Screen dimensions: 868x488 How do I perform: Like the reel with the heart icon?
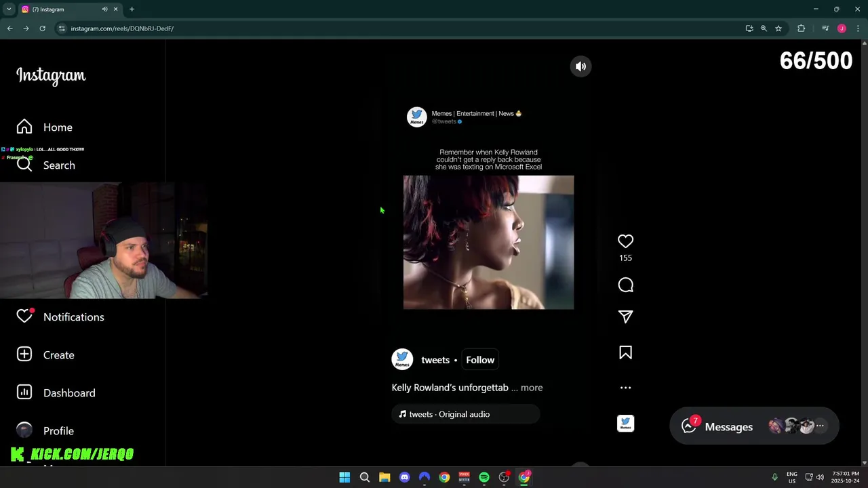pyautogui.click(x=625, y=241)
